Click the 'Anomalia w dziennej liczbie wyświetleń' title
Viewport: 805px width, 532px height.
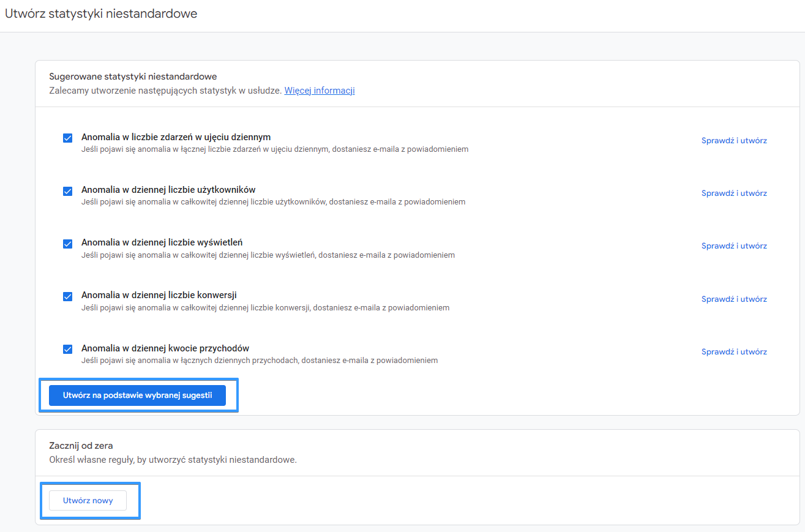(x=162, y=242)
